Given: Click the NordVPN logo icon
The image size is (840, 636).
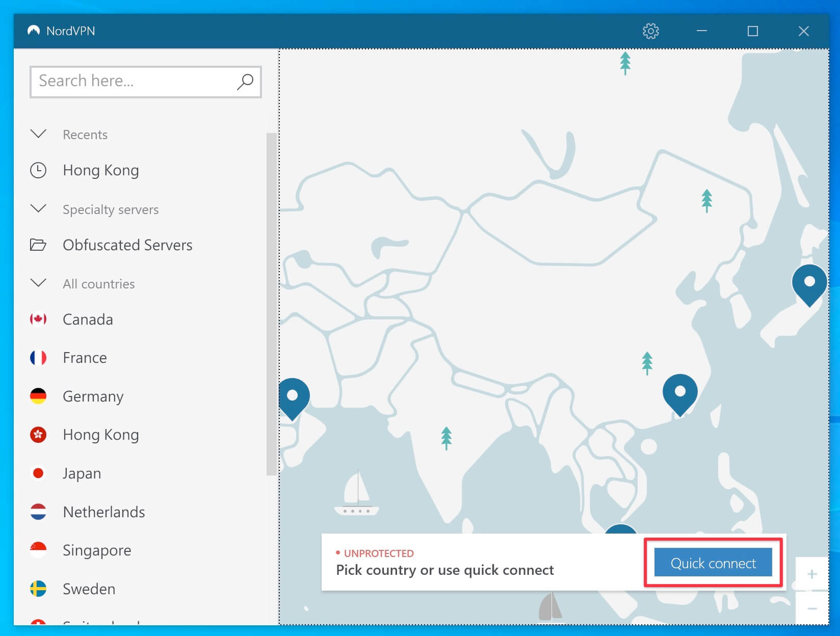Looking at the screenshot, I should tap(34, 31).
